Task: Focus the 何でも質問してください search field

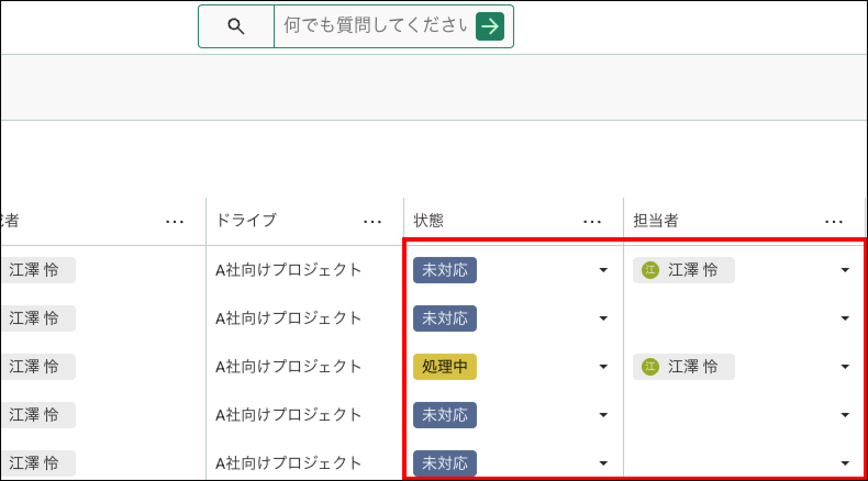Action: [x=374, y=26]
